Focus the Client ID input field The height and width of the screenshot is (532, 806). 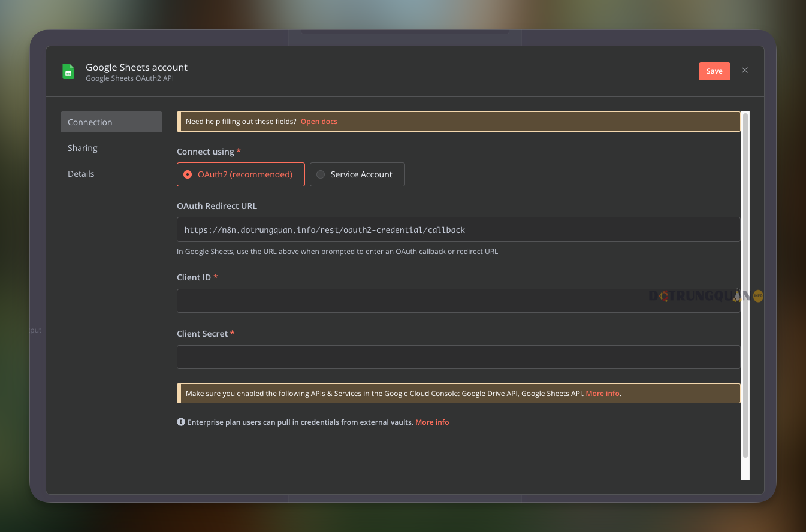[458, 301]
